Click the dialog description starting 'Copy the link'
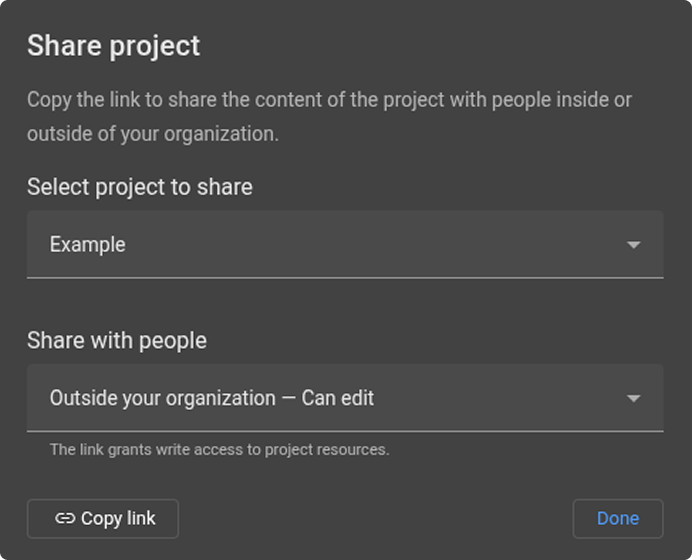This screenshot has width=692, height=560. pyautogui.click(x=329, y=100)
